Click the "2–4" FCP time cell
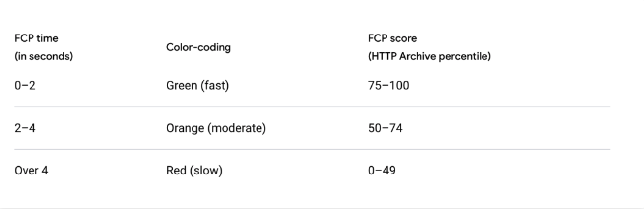This screenshot has width=644, height=209. coord(23,129)
